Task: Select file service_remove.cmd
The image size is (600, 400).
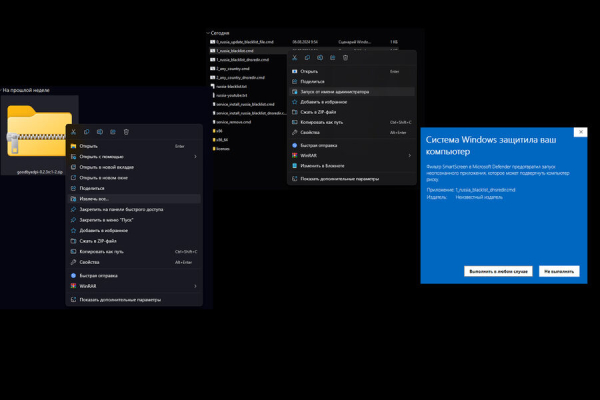Action: tap(232, 122)
